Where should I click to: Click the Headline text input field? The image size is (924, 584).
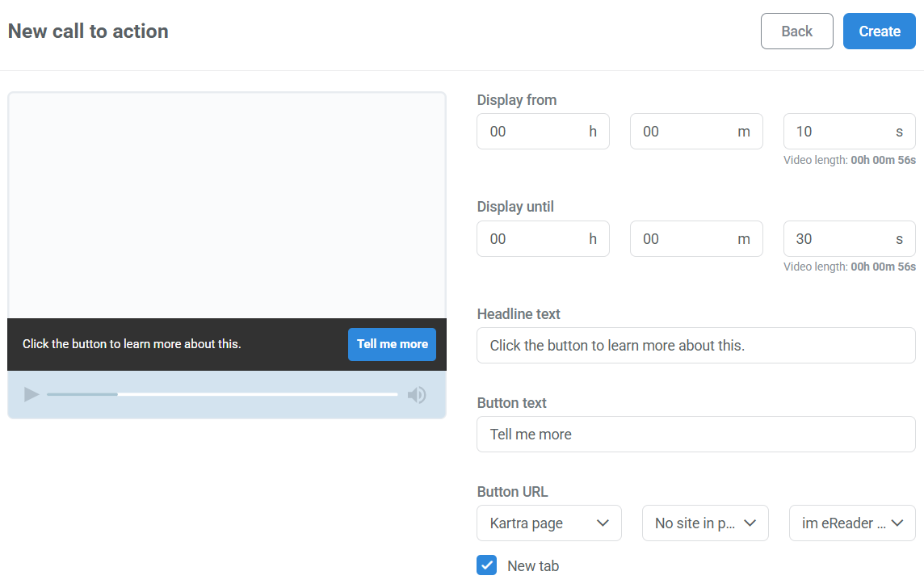[695, 345]
